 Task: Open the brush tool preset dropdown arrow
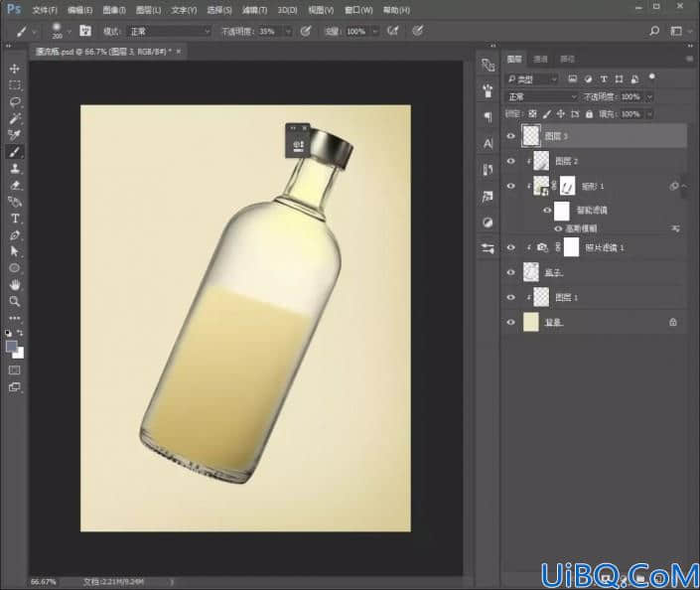tap(34, 32)
